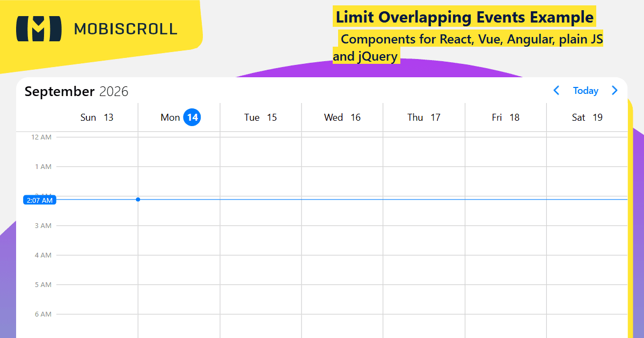Image resolution: width=644 pixels, height=338 pixels.
Task: Click the 1 AM slot on Saturday
Action: tap(587, 181)
